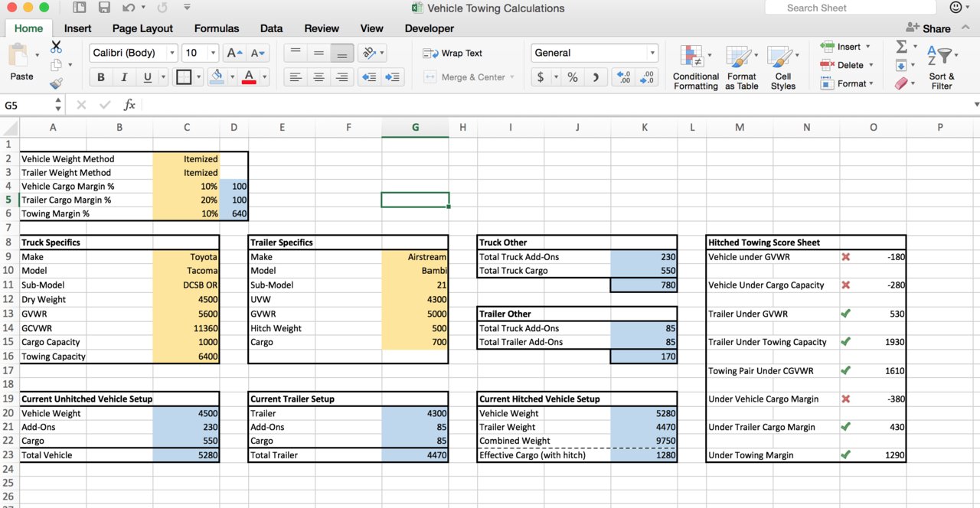Increase the cell indent
The width and height of the screenshot is (980, 508).
(x=393, y=77)
